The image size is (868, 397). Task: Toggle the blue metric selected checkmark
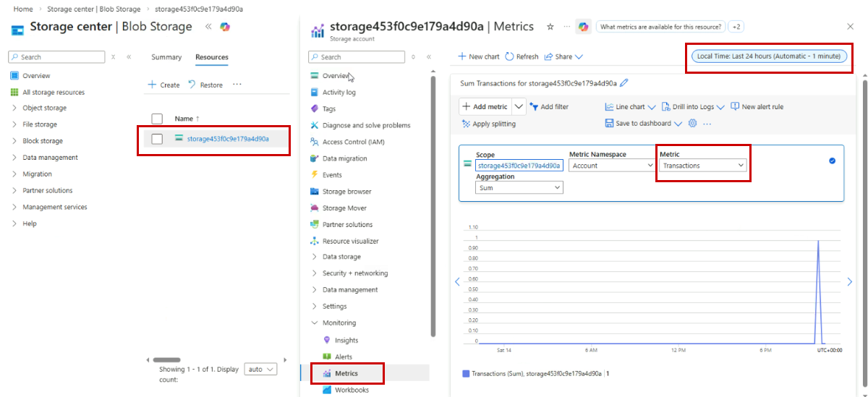click(x=832, y=161)
